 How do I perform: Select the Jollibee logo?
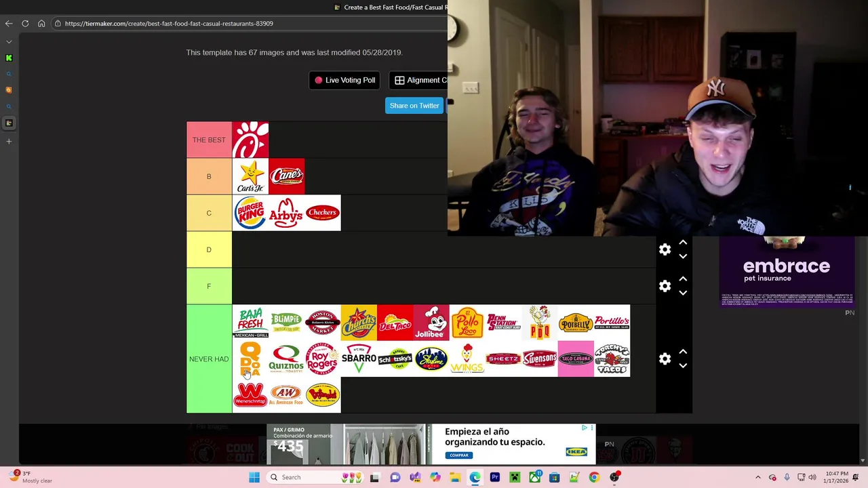pyautogui.click(x=431, y=323)
